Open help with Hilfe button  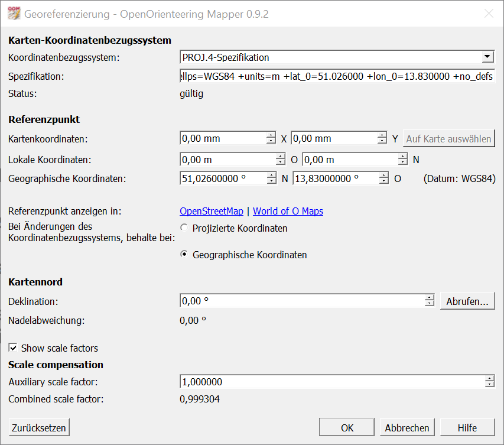pyautogui.click(x=467, y=428)
